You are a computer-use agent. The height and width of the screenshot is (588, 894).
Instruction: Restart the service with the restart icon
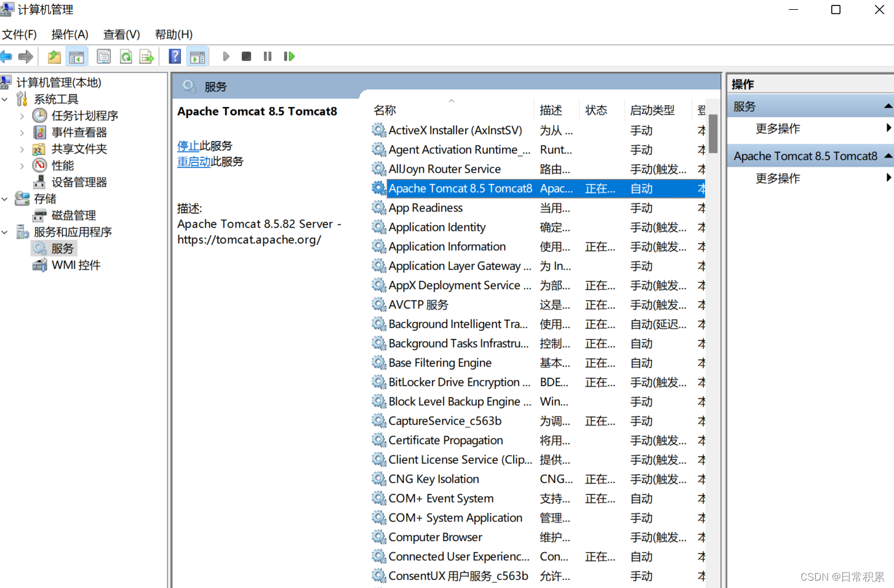289,57
